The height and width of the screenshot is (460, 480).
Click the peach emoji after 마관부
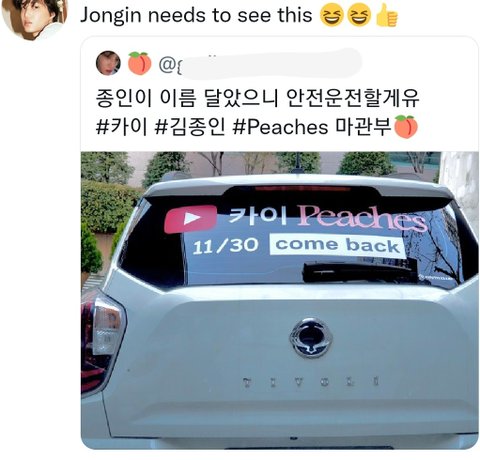click(x=406, y=127)
